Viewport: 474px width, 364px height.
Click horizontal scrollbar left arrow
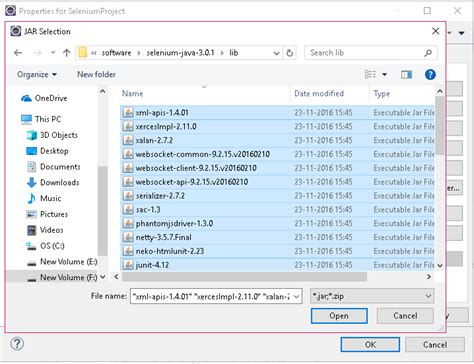pos(116,277)
